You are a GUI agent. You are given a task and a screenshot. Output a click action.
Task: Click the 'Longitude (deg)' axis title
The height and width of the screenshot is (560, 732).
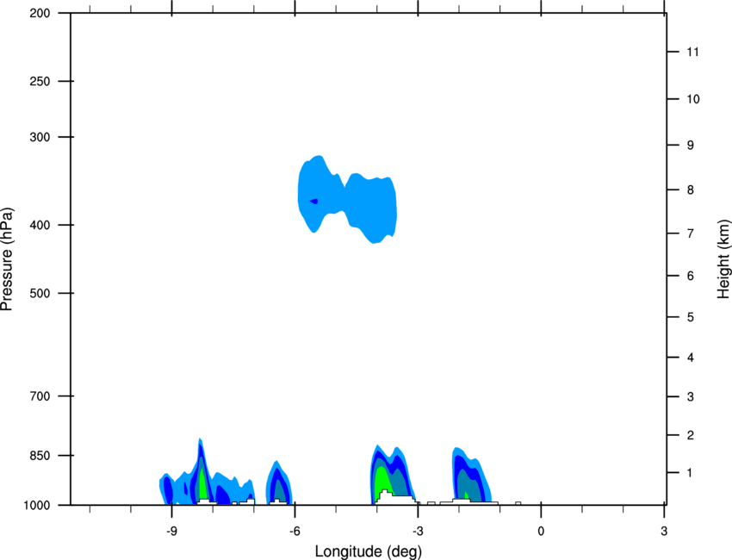tap(369, 551)
